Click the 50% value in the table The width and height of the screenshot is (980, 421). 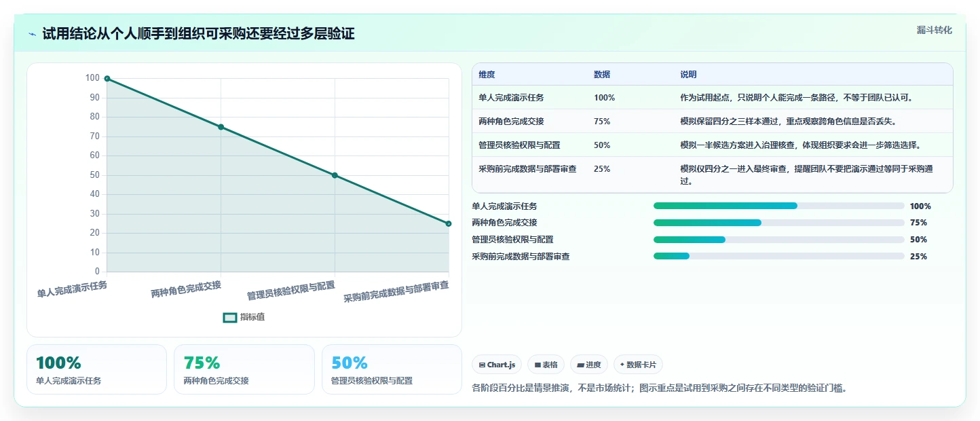(602, 145)
